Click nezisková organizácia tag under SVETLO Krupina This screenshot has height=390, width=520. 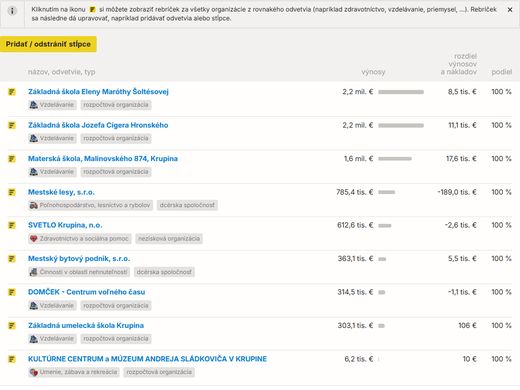coord(169,239)
